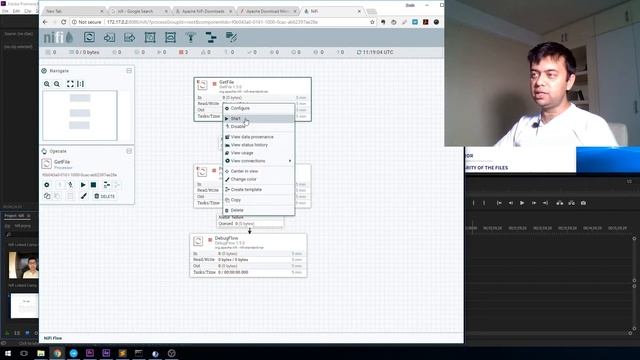Select the Output Port toolbar icon
Viewport: 640px width, 360px height.
pos(129,38)
